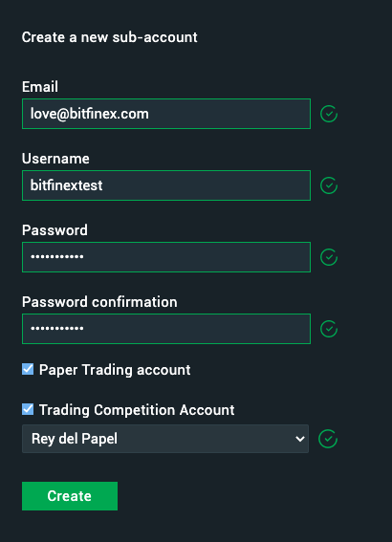The image size is (392, 542).
Task: Focus the Email field containing love@bitfinex.com
Action: pyautogui.click(x=166, y=114)
